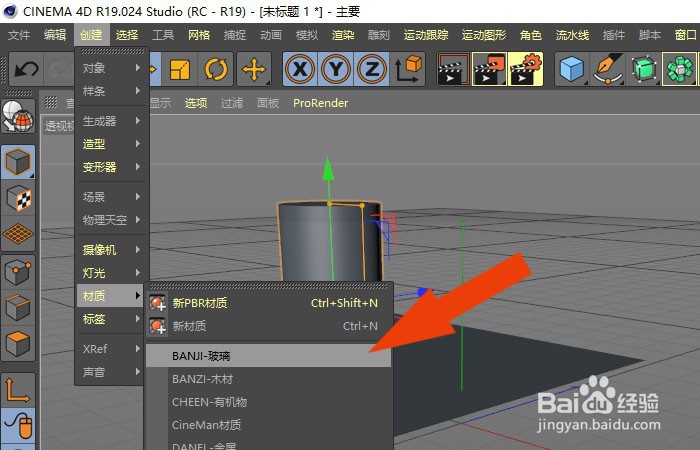
Task: Open viewport 选项 menu
Action: click(196, 103)
